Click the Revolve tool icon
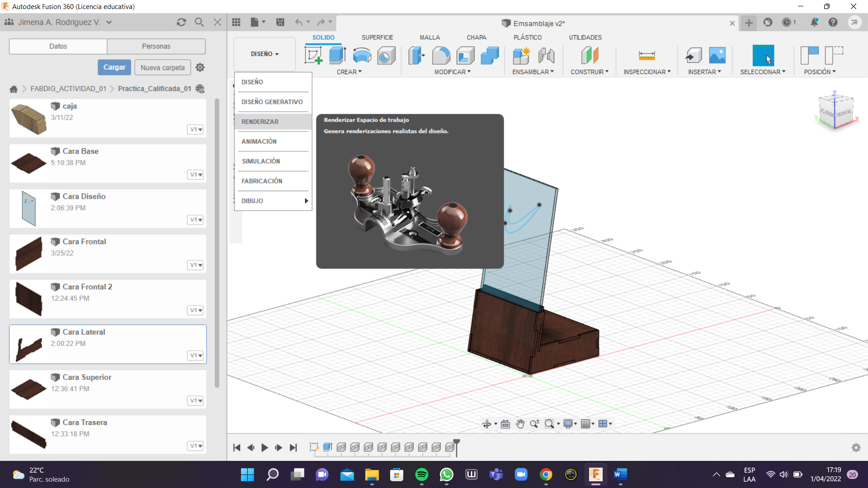The image size is (868, 488). click(x=362, y=56)
